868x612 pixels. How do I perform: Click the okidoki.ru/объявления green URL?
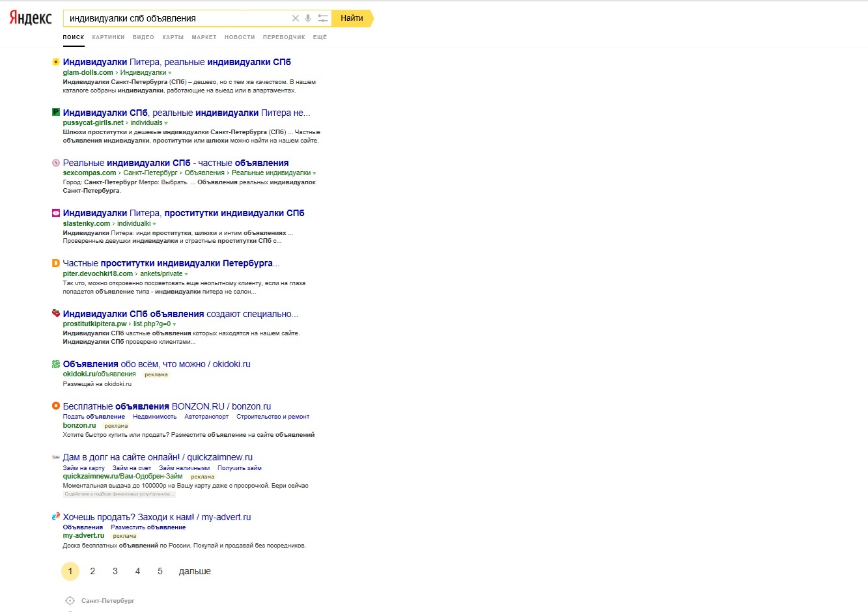99,374
